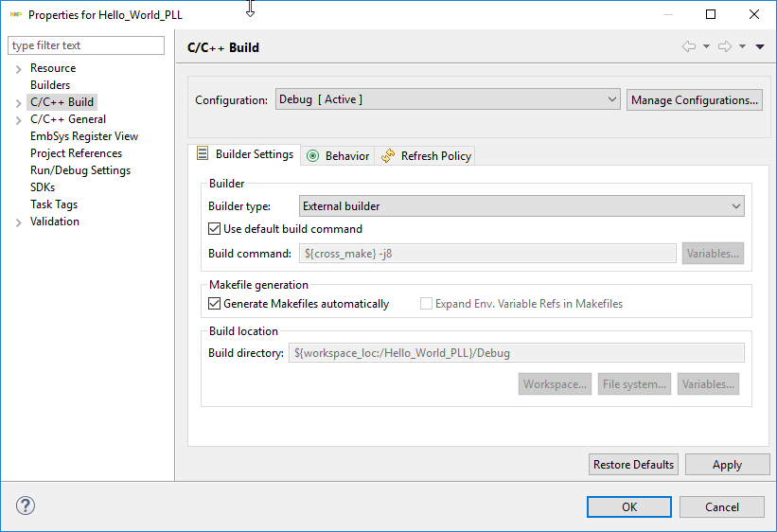This screenshot has height=532, width=777.
Task: Uncheck Use default build command
Action: (214, 229)
